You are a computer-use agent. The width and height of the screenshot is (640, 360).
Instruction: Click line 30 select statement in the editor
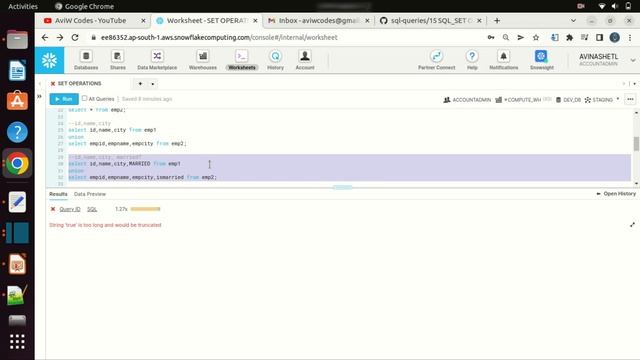tap(124, 164)
